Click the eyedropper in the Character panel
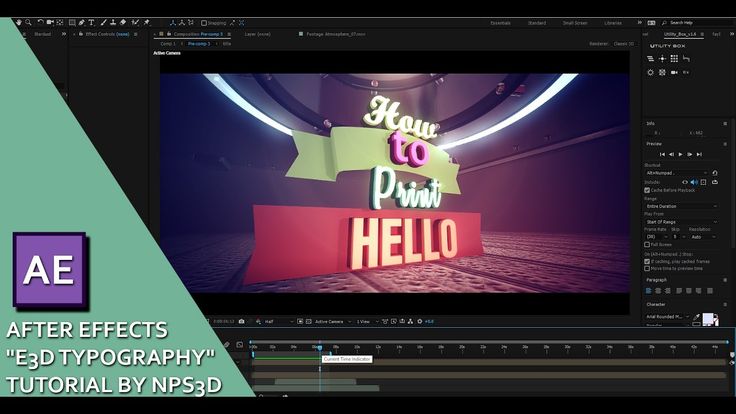Viewport: 736px width, 414px height. [x=698, y=318]
